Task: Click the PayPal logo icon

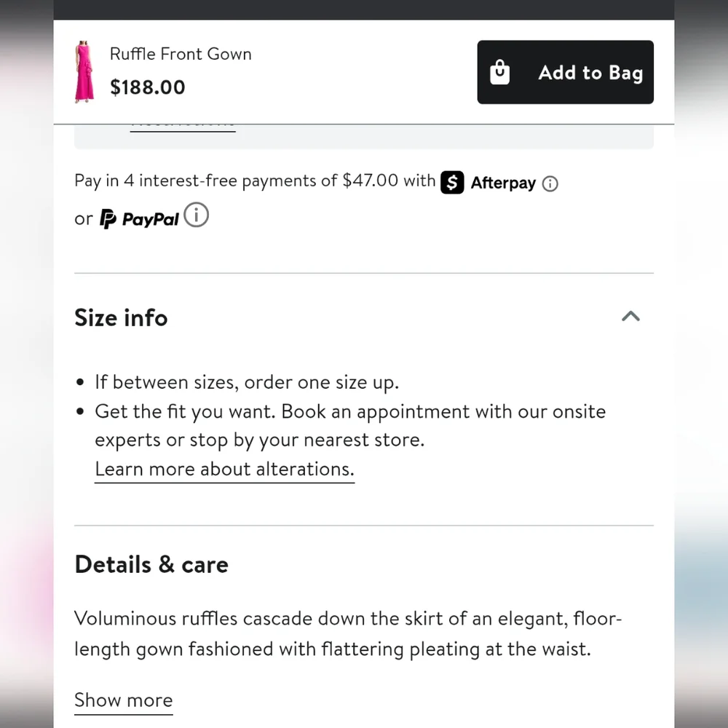Action: coord(108,218)
